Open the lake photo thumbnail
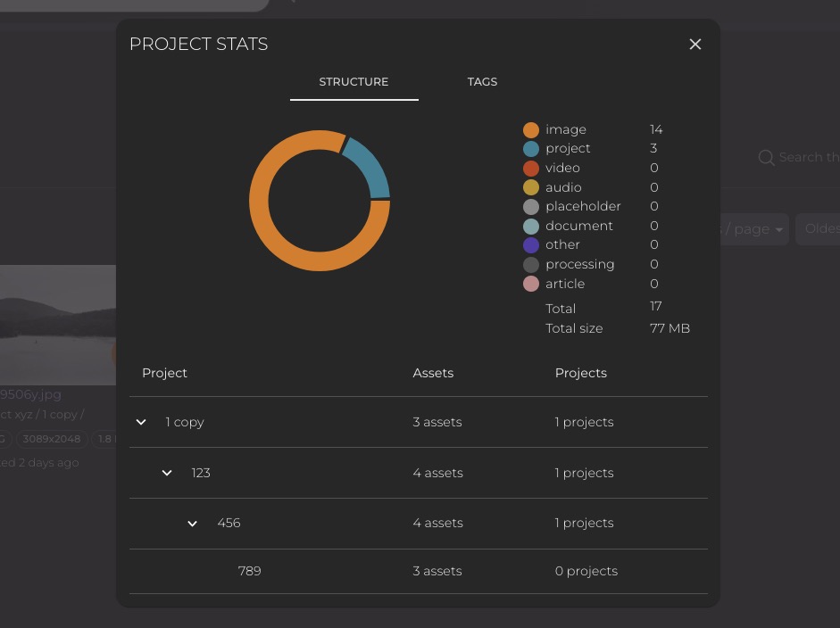Screen dimensions: 840x628 [58, 325]
